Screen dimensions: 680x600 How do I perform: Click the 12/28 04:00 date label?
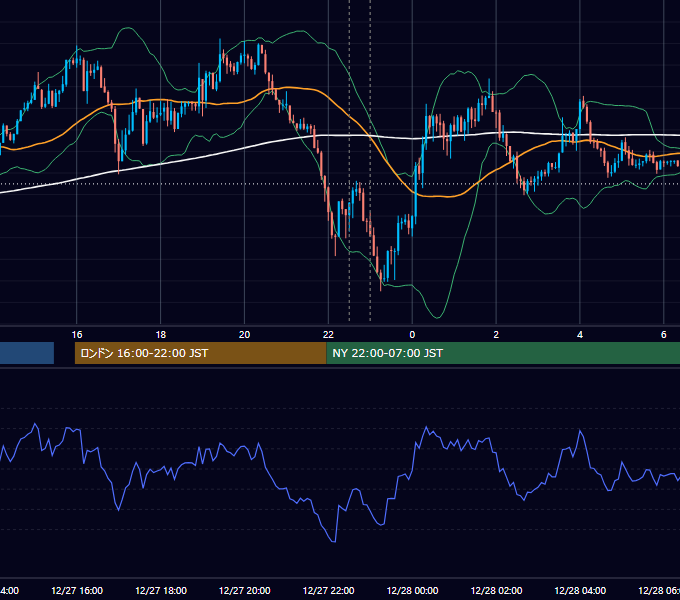click(580, 590)
